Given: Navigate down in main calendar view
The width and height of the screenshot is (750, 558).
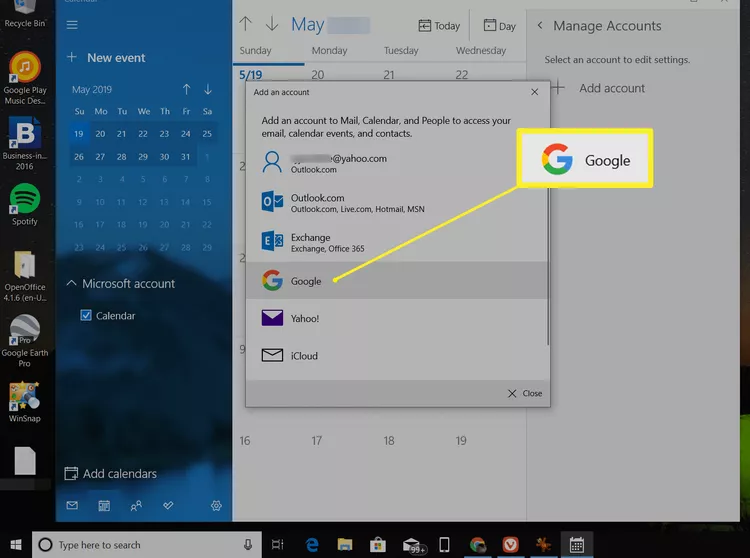Looking at the screenshot, I should pos(272,24).
